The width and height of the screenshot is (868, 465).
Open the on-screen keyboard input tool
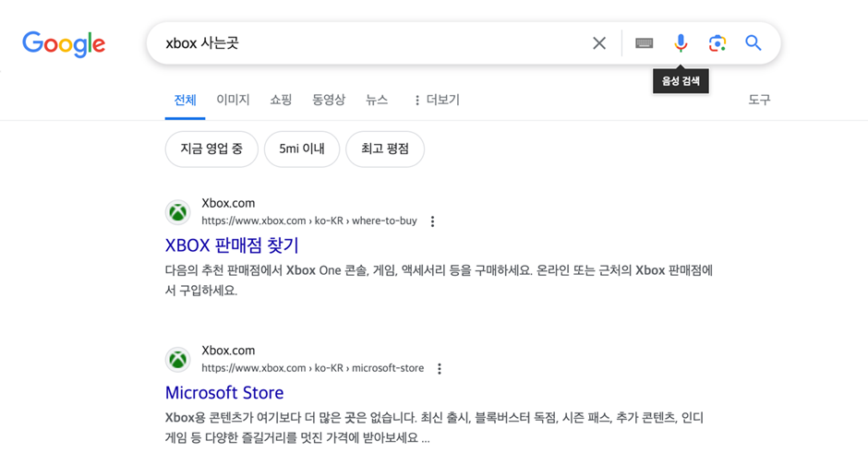(645, 43)
